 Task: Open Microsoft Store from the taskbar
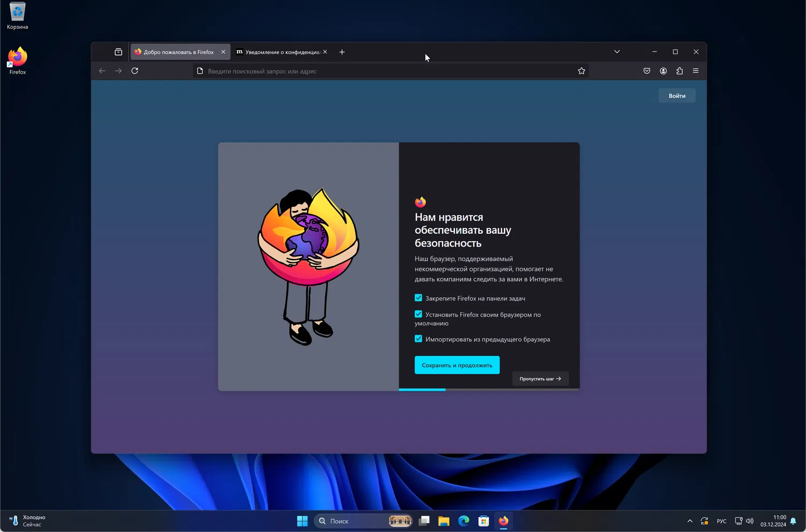(x=484, y=521)
